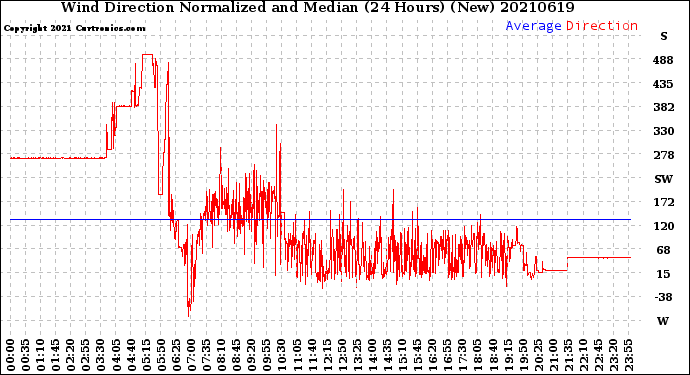
Task: Click the 19:50 time label
Action: (524, 355)
